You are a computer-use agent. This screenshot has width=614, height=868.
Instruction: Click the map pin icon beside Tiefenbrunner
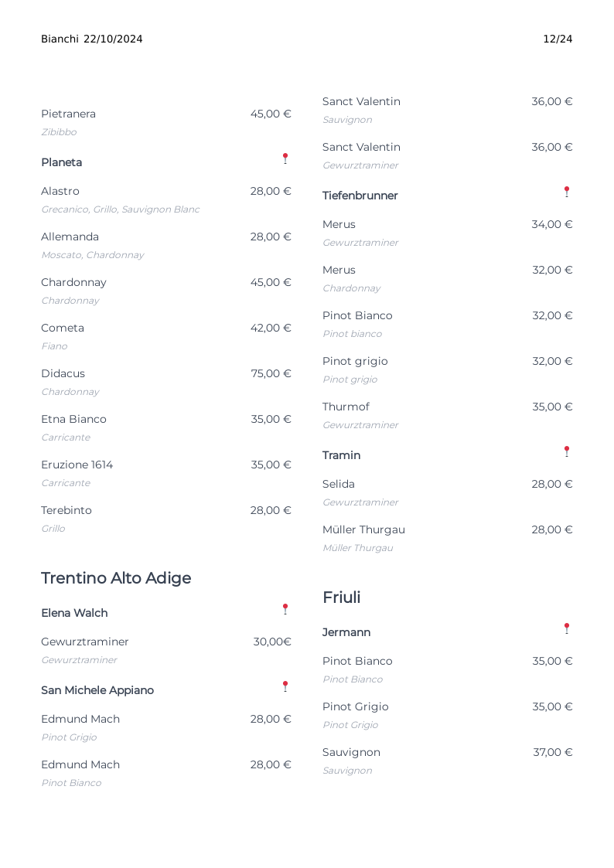[x=566, y=192]
